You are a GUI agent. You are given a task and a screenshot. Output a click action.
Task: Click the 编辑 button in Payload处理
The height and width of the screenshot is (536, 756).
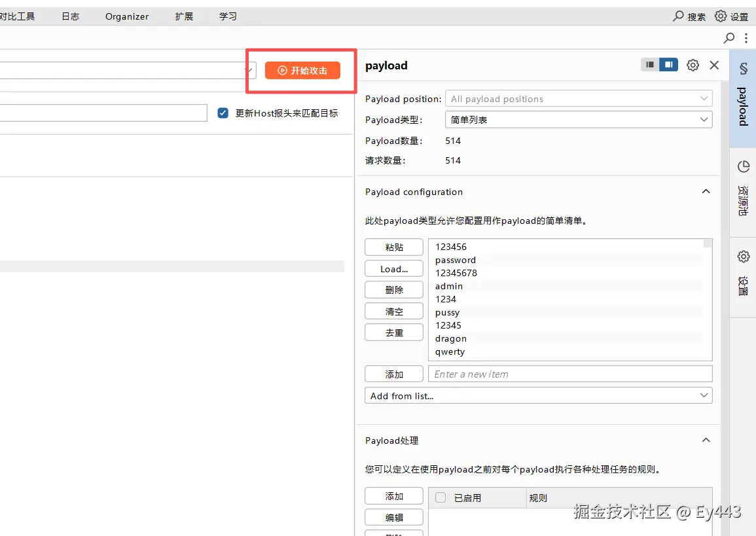394,517
